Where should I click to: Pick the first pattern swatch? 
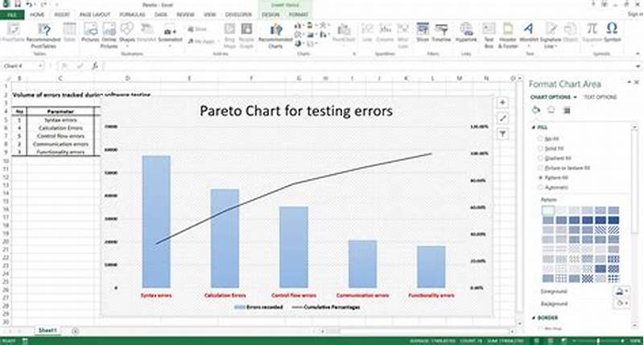(548, 210)
